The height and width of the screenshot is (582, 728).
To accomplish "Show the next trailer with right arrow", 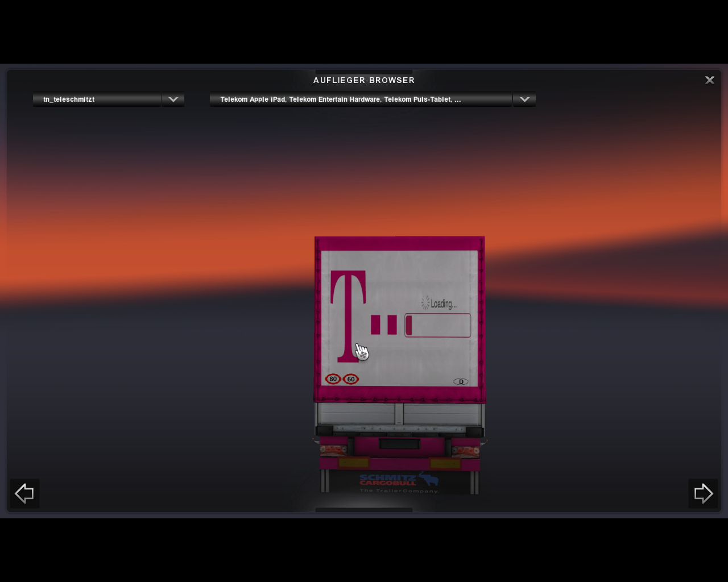I will [703, 493].
